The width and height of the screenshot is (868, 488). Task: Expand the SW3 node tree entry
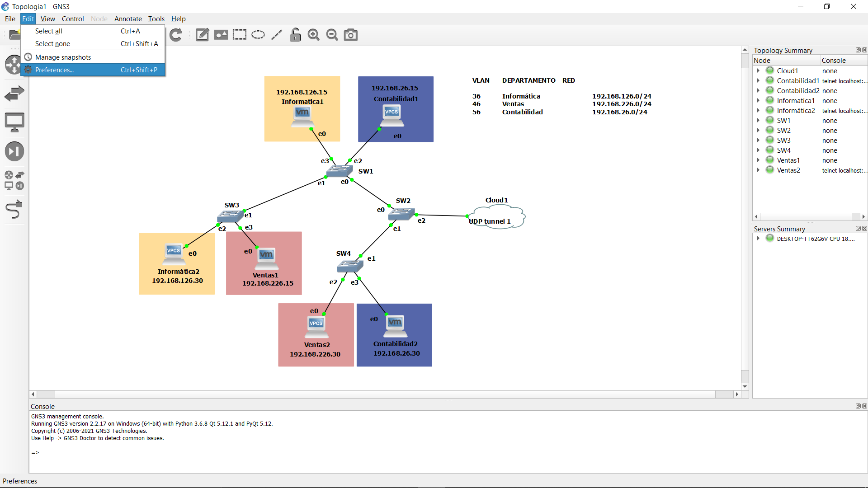tap(758, 140)
